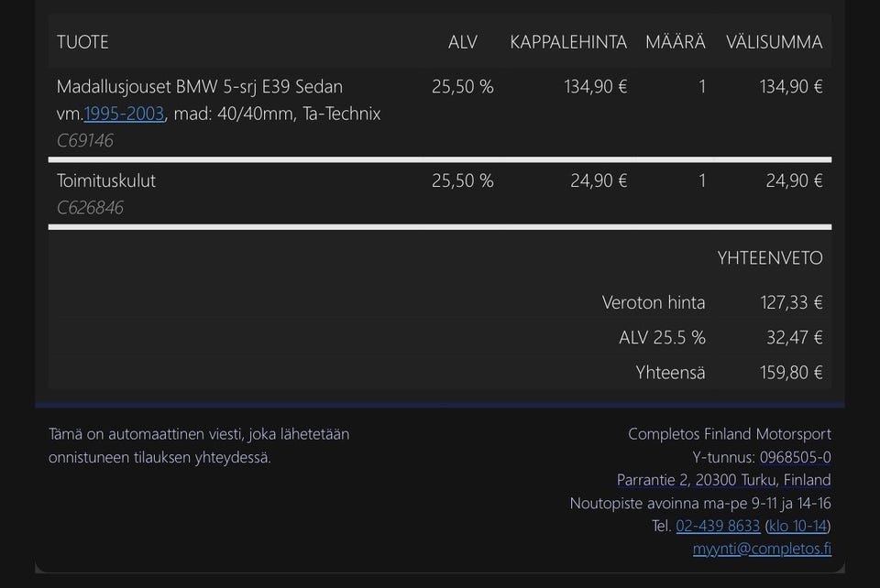This screenshot has width=880, height=588.
Task: Click the klo 10-14 link
Action: click(x=797, y=526)
